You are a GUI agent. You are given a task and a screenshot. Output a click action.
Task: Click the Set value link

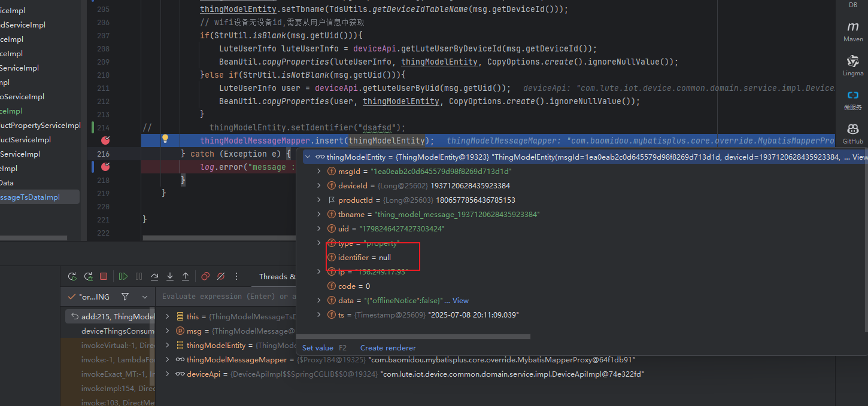317,348
